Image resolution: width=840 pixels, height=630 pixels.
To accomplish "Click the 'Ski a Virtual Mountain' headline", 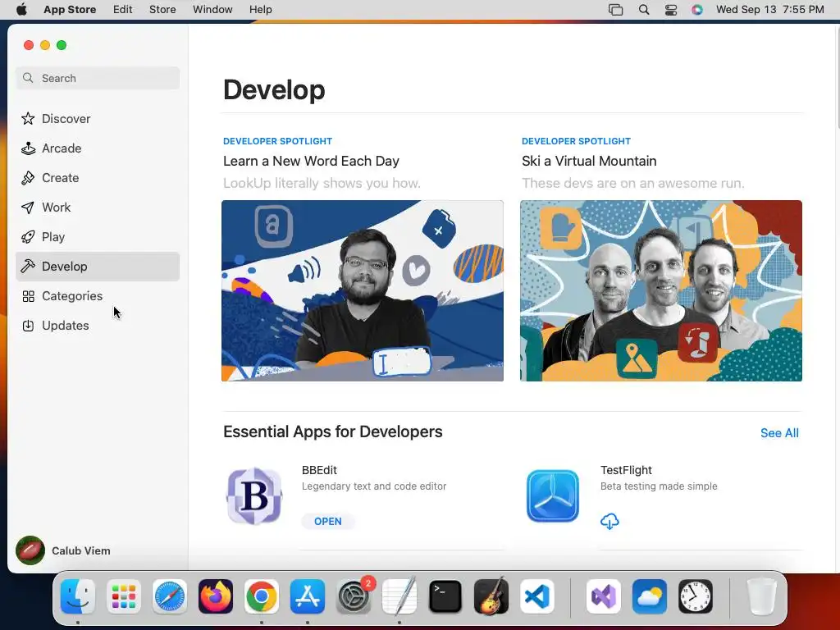I will coord(589,162).
